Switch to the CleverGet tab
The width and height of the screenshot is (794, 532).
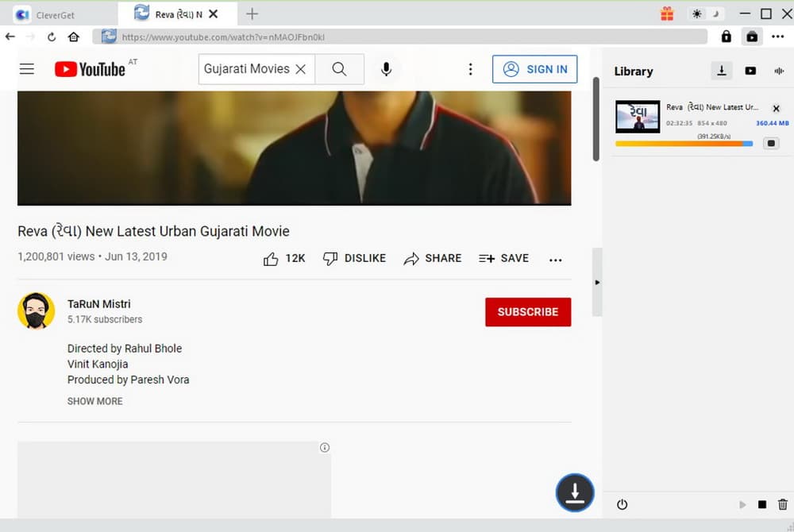point(56,13)
